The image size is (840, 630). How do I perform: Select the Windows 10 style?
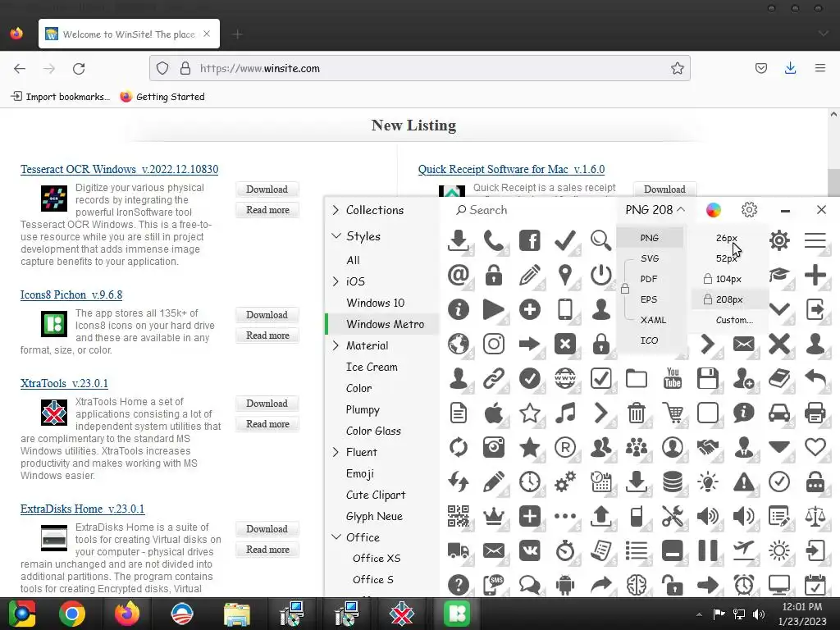point(375,303)
